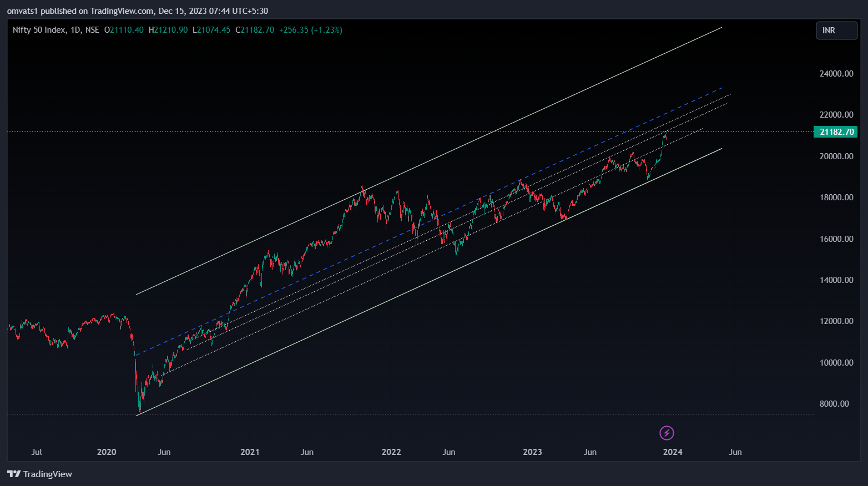
Task: Click the 16000.00 price axis label
Action: pos(836,239)
